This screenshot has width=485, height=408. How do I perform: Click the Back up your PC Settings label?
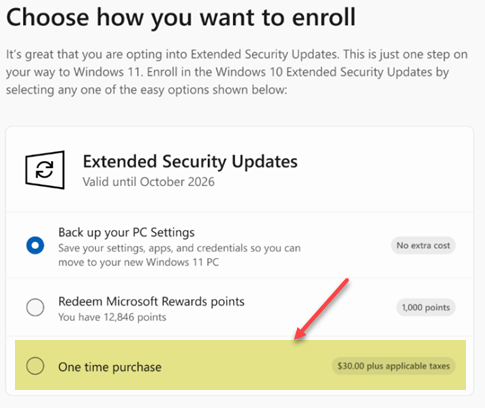click(126, 233)
